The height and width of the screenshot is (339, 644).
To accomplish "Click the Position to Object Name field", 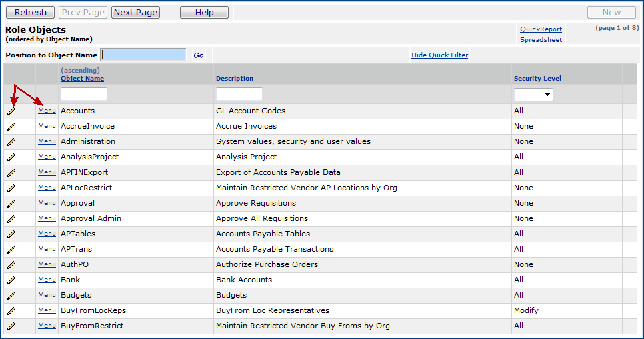I will [143, 55].
